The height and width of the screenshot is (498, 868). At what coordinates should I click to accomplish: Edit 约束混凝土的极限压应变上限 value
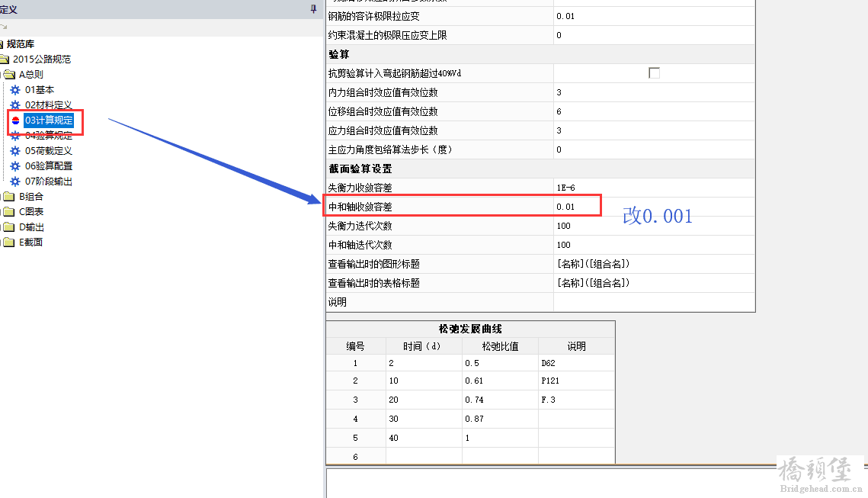tap(655, 35)
